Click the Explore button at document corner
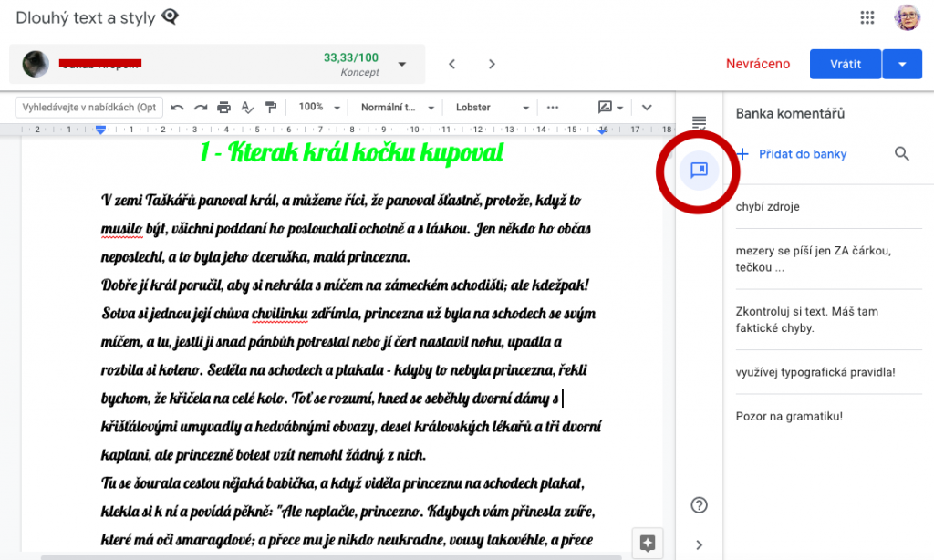The width and height of the screenshot is (934, 560). 648,543
